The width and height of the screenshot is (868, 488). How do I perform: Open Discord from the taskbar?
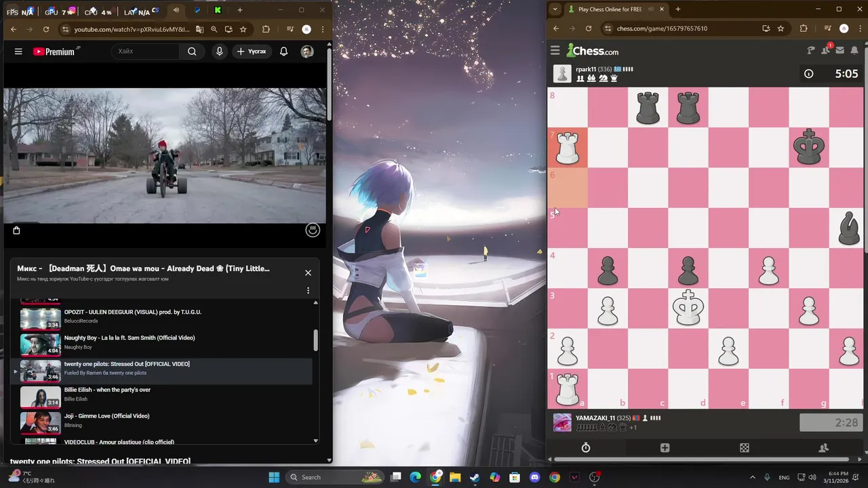click(534, 477)
